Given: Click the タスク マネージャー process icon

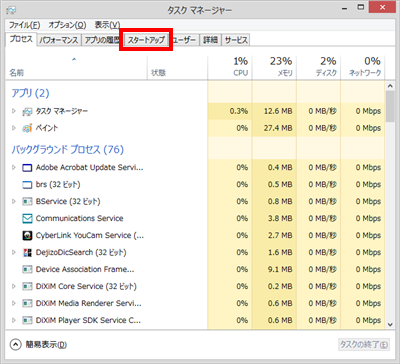Looking at the screenshot, I should point(27,111).
